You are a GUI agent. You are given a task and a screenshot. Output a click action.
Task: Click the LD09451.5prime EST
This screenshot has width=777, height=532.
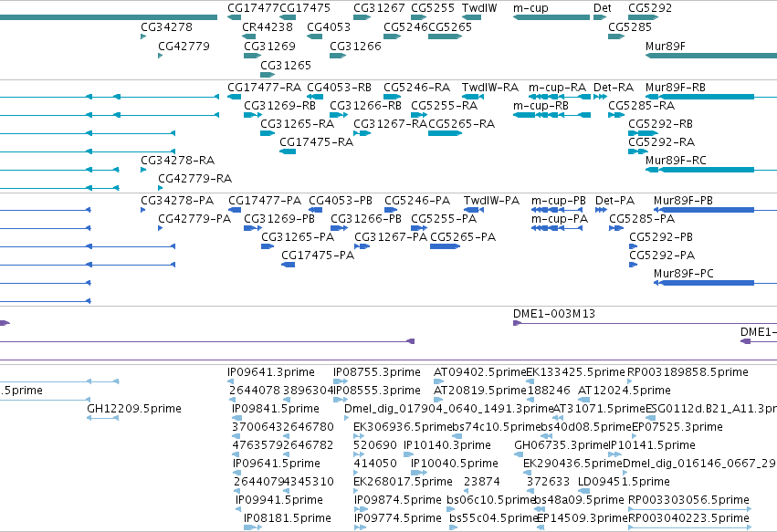pyautogui.click(x=583, y=491)
